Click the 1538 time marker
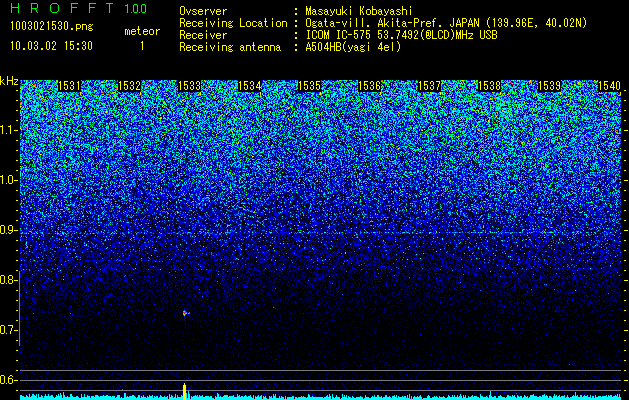The image size is (629, 400). (x=489, y=86)
